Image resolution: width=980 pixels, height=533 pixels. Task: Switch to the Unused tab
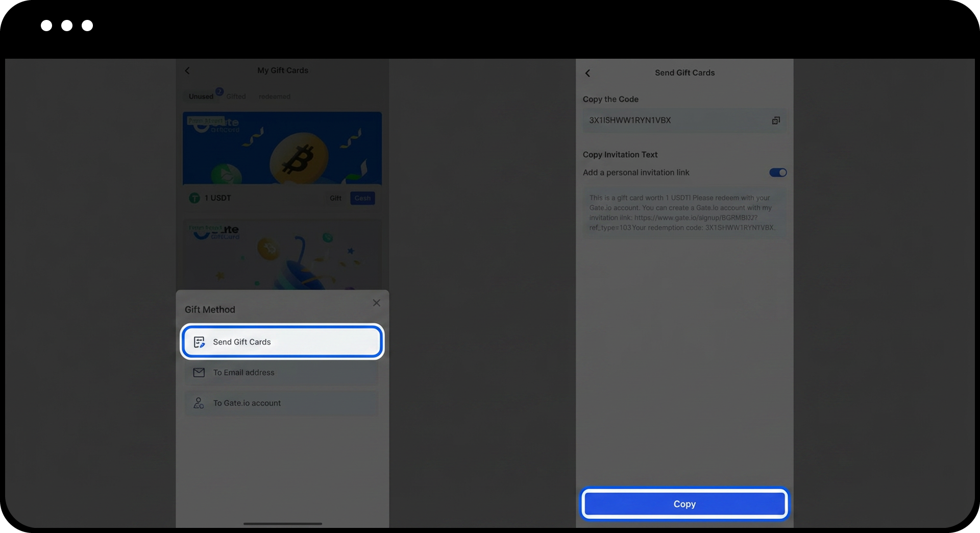tap(201, 96)
